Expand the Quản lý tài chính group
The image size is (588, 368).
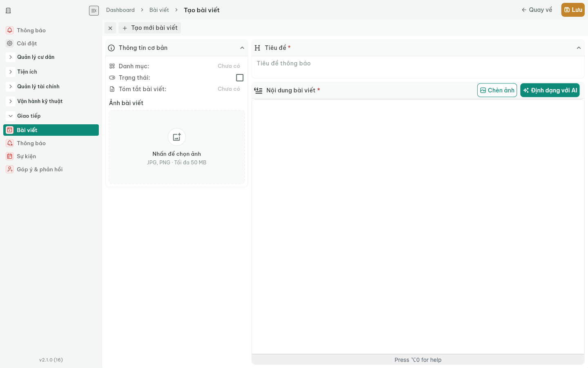(x=11, y=87)
